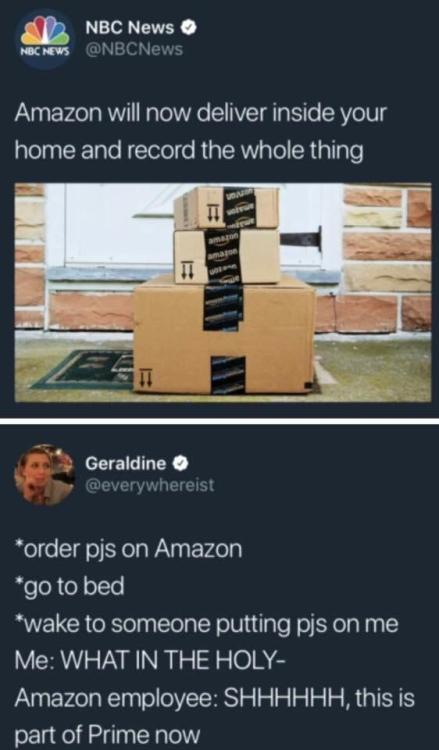
Task: Open the @everywhereist handle
Action: click(150, 485)
